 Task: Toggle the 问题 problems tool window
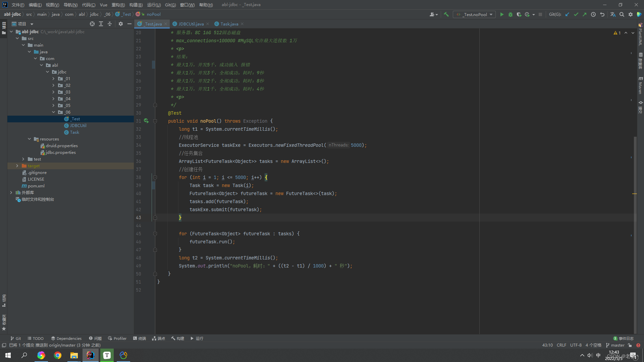95,339
